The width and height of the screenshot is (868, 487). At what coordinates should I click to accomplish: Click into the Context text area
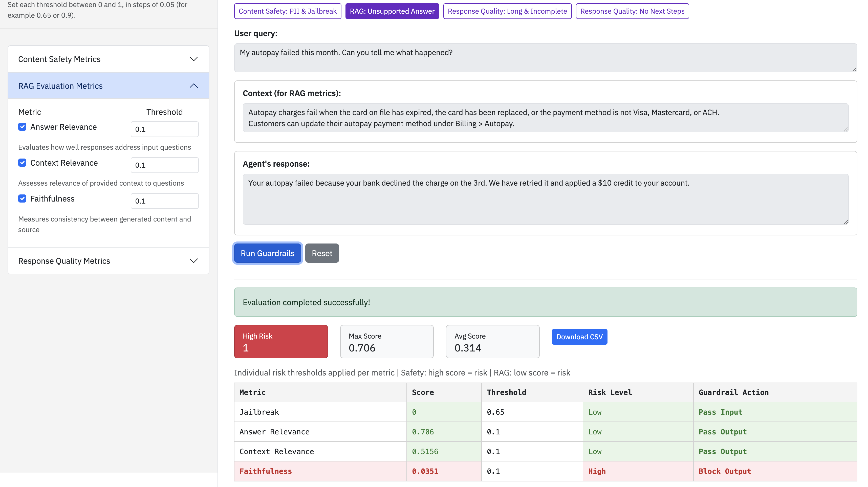coord(546,118)
